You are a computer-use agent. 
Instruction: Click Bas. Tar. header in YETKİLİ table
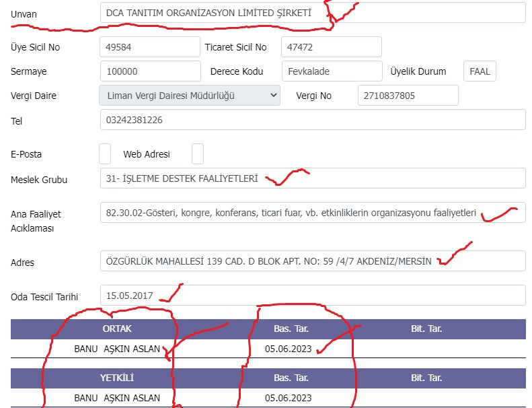[x=291, y=378]
